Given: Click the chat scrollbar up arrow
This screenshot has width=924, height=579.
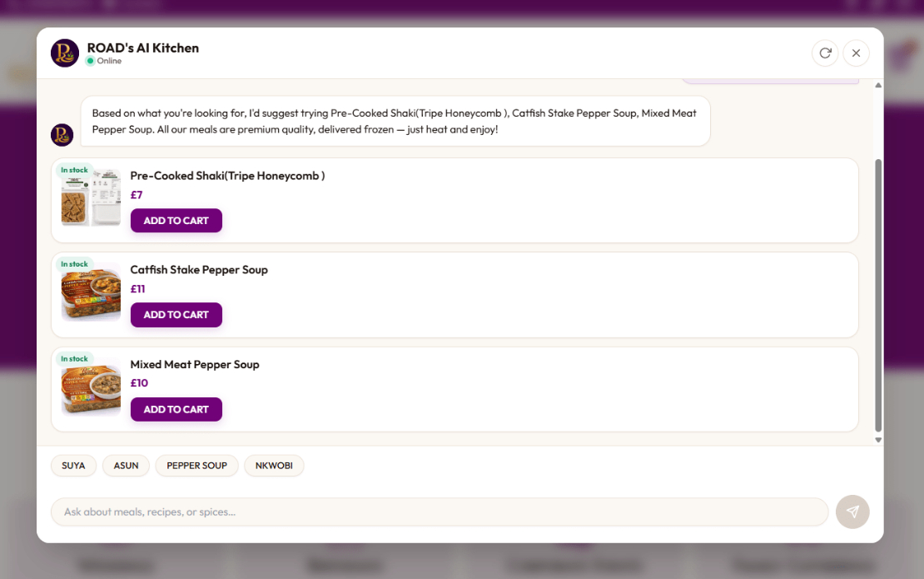Looking at the screenshot, I should 878,86.
